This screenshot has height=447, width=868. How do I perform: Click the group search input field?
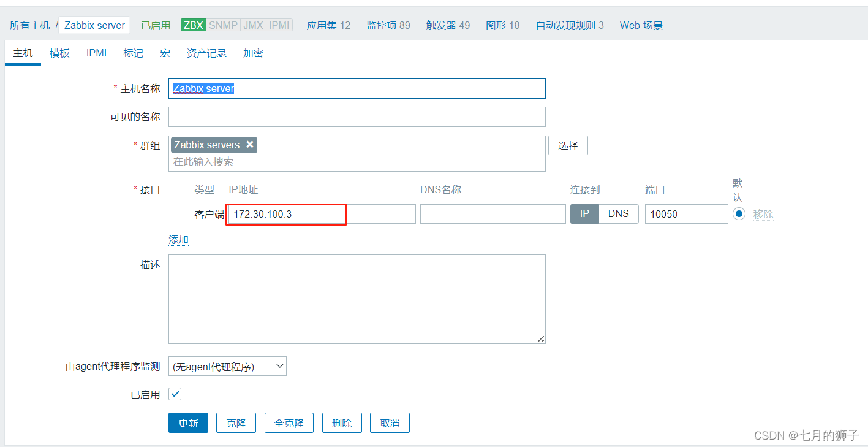point(357,162)
